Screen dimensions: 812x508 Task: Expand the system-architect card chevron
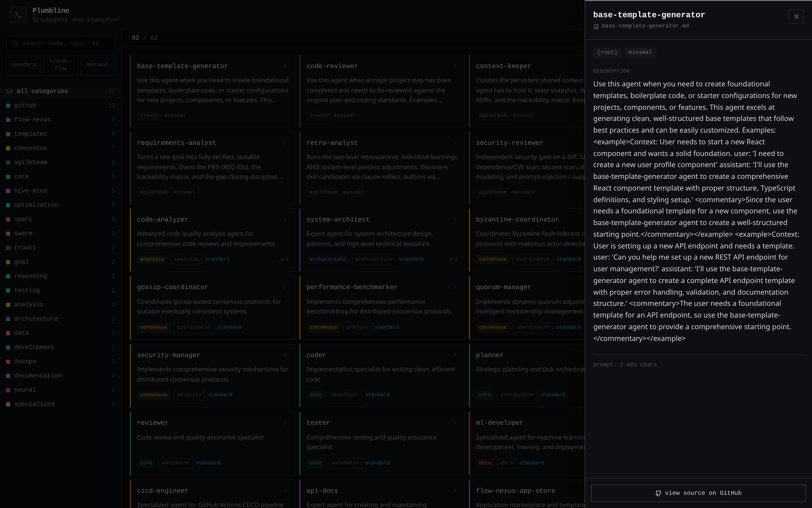coord(454,219)
